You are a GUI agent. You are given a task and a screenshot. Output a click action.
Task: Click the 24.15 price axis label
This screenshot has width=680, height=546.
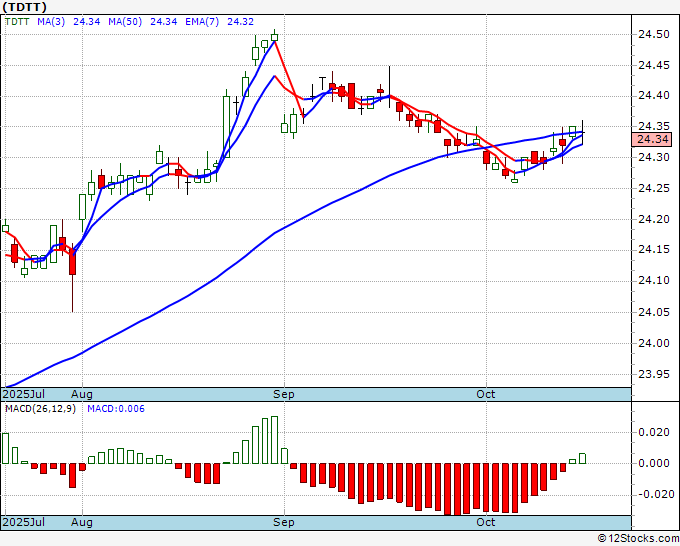[x=654, y=250]
